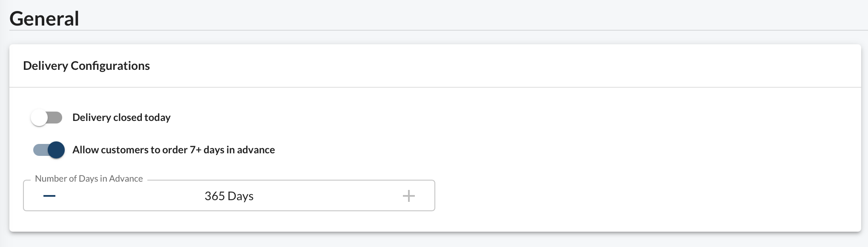Image resolution: width=868 pixels, height=247 pixels.
Task: Focus the 365 Days value field
Action: (x=229, y=196)
